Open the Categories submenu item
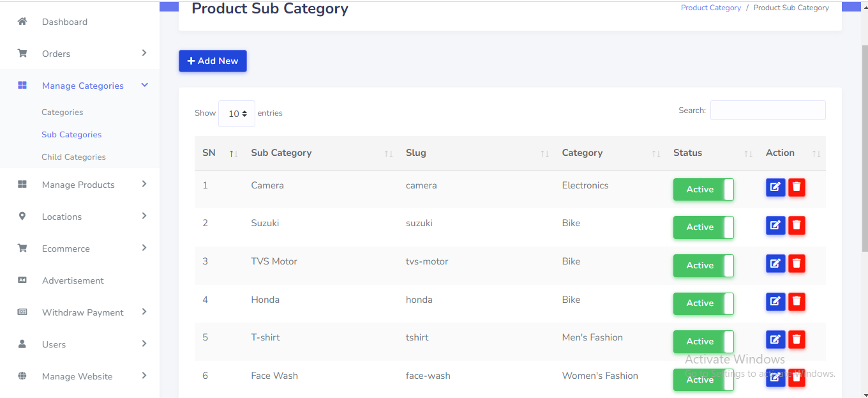Screen dimensions: 868x398 pyautogui.click(x=63, y=112)
